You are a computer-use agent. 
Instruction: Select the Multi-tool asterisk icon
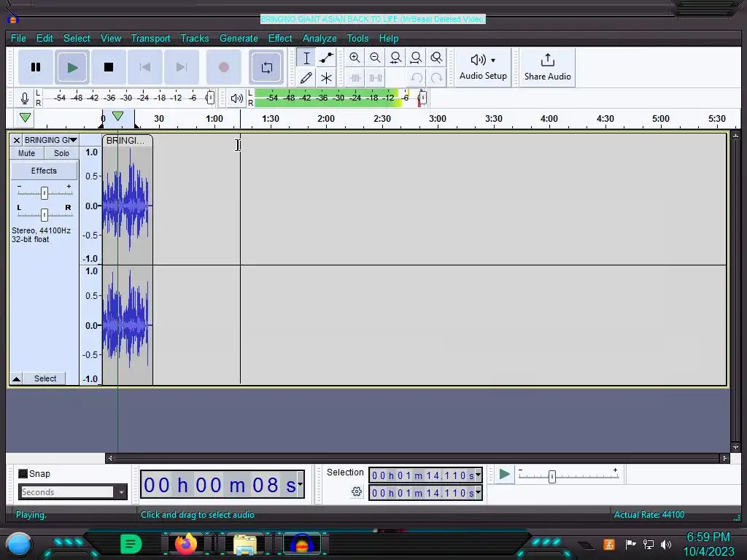pyautogui.click(x=326, y=77)
